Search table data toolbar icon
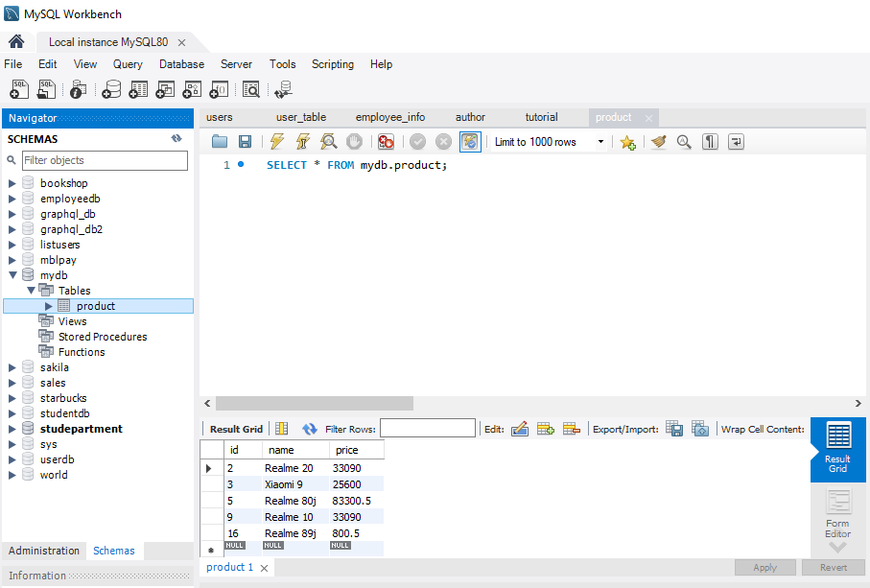The height and width of the screenshot is (588, 870). click(x=250, y=89)
